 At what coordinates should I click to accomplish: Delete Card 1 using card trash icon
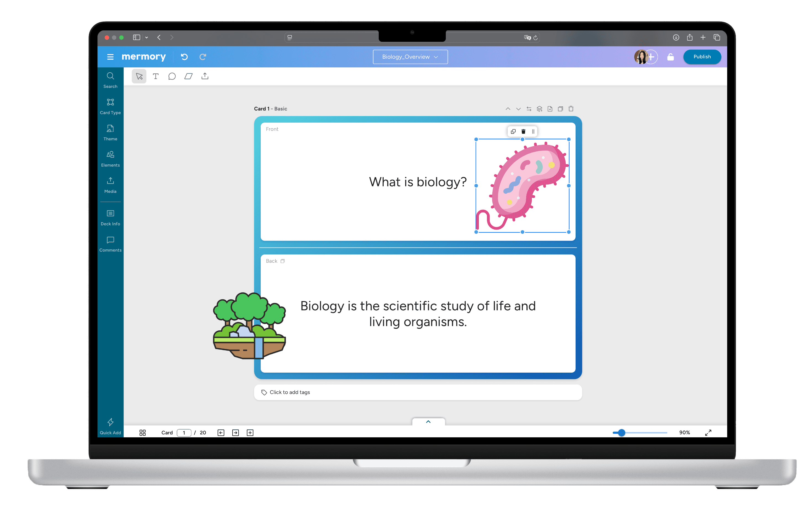571,109
